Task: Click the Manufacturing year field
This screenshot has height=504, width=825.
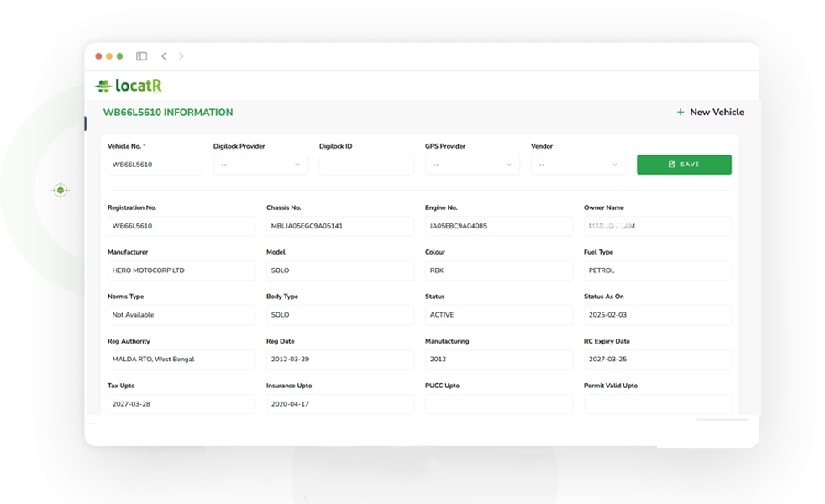Action: point(499,360)
